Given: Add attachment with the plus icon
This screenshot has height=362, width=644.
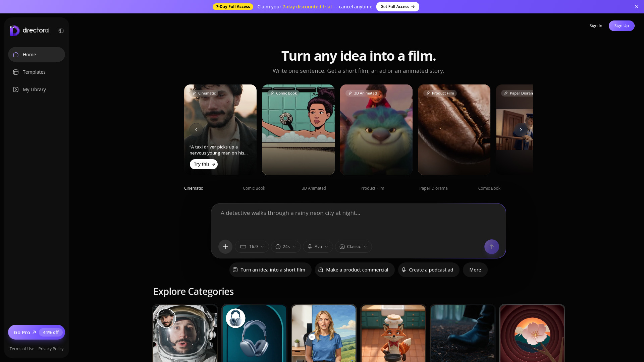Looking at the screenshot, I should 225,247.
